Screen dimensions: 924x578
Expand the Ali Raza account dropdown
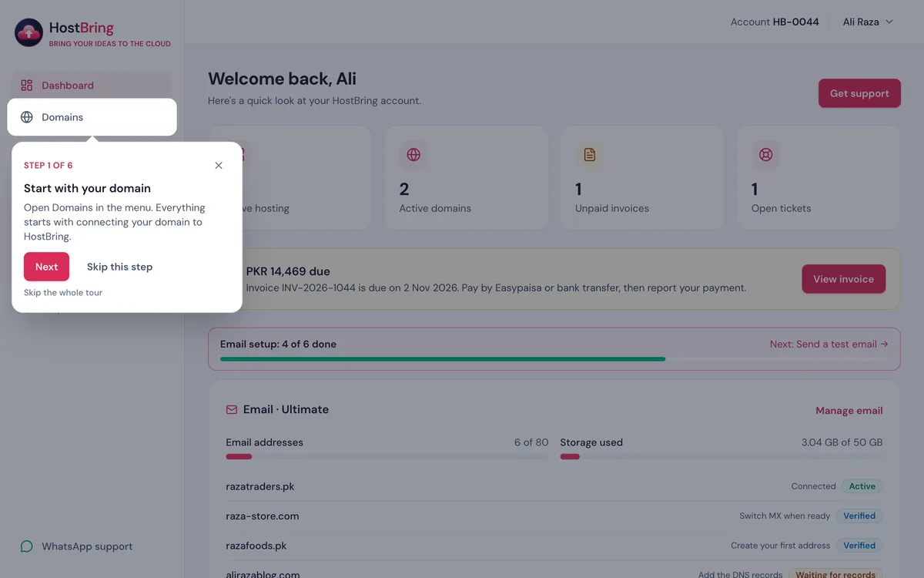click(868, 22)
